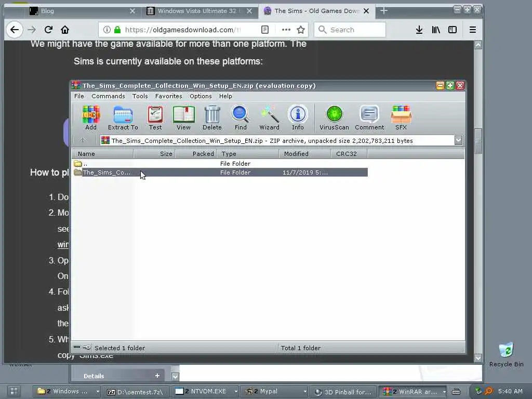Image resolution: width=532 pixels, height=399 pixels.
Task: Open the browser Library icon
Action: tap(436, 30)
